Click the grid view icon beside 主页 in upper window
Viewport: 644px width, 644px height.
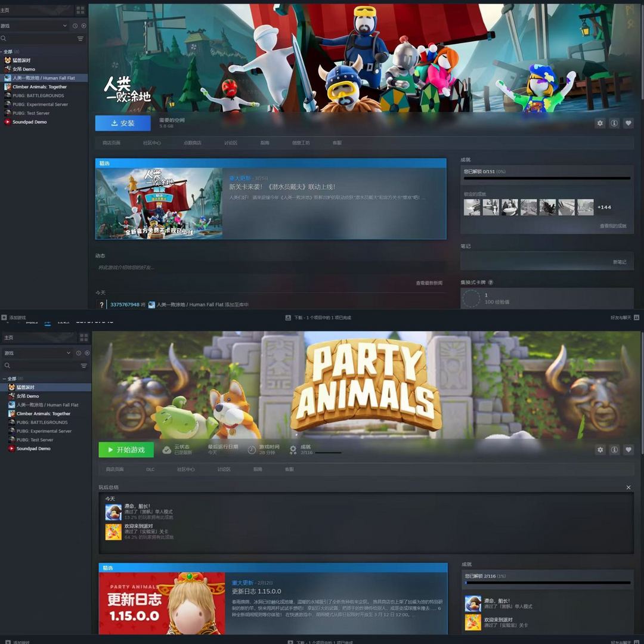tap(80, 10)
